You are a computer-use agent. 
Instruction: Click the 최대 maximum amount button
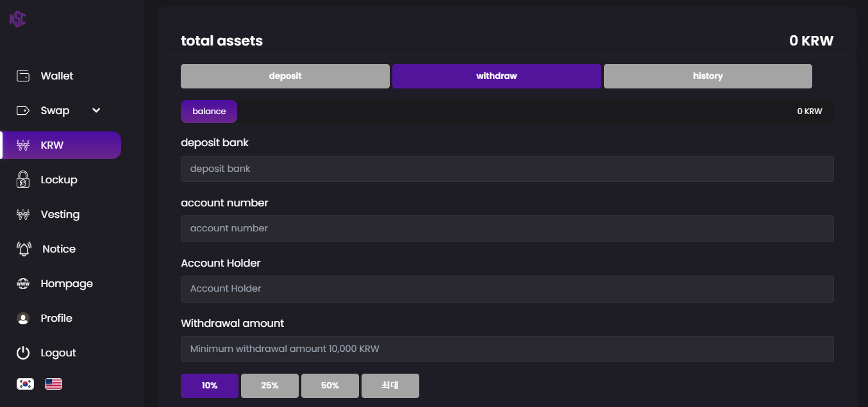click(x=390, y=386)
